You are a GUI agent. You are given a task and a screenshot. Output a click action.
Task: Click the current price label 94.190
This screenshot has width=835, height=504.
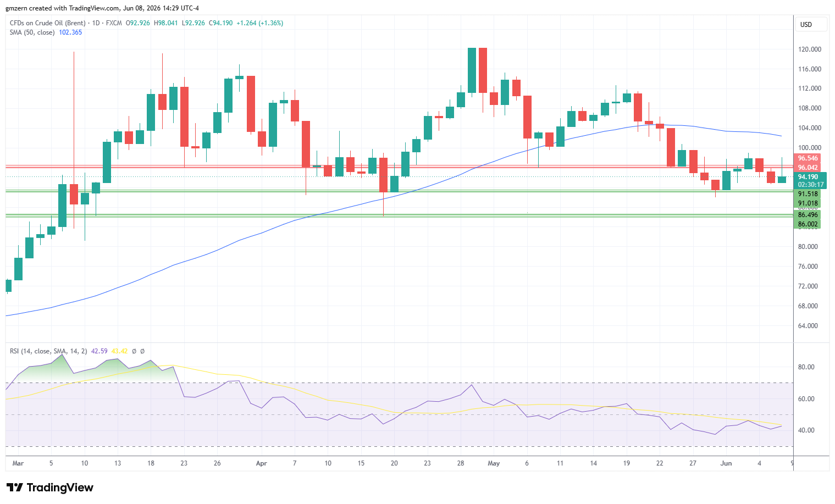[x=808, y=177]
